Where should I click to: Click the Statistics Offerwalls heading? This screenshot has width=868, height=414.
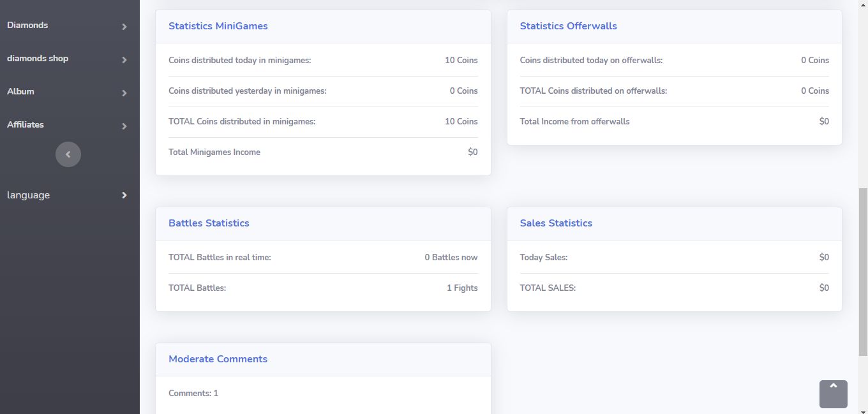(568, 26)
